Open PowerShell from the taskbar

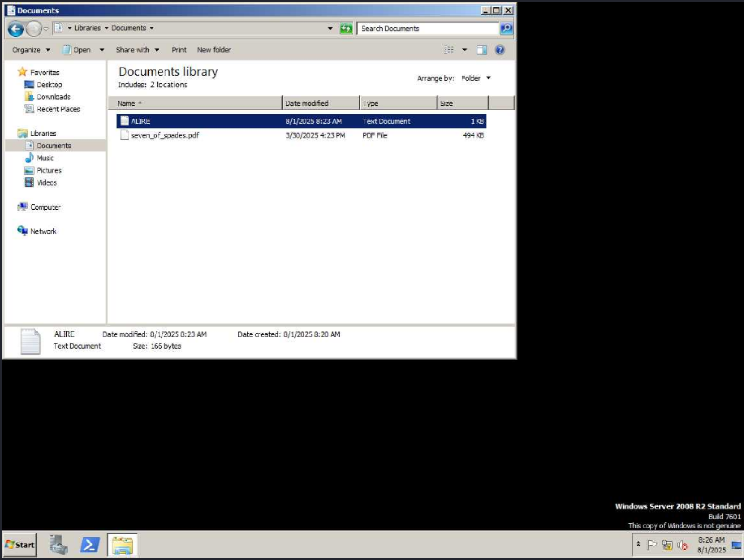[x=90, y=545]
